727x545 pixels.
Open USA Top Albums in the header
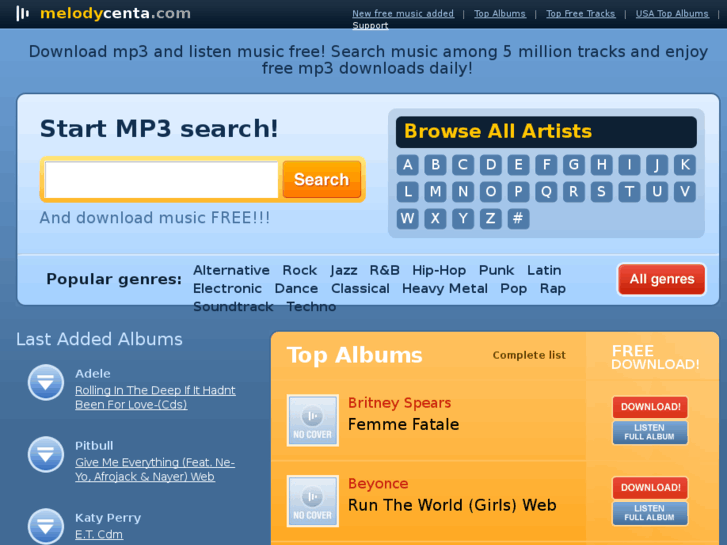coord(672,14)
